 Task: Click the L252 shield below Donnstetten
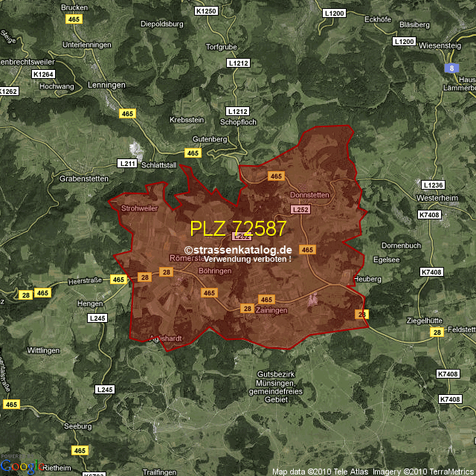[x=300, y=210]
